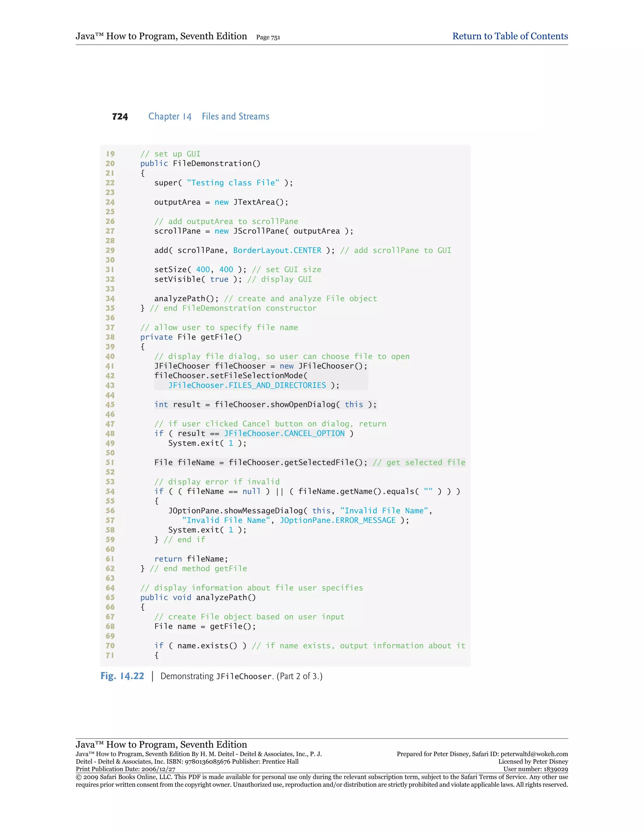Screen dimensions: 644x833
Task: Click BorderLayout.CENTER in code line 29
Action: click(x=277, y=251)
